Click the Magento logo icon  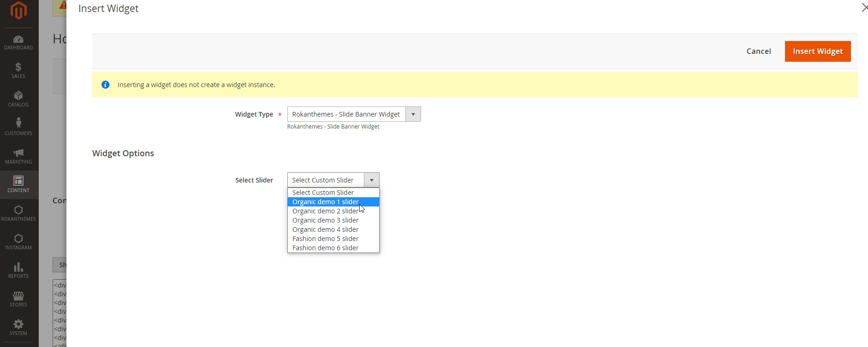pos(18,10)
